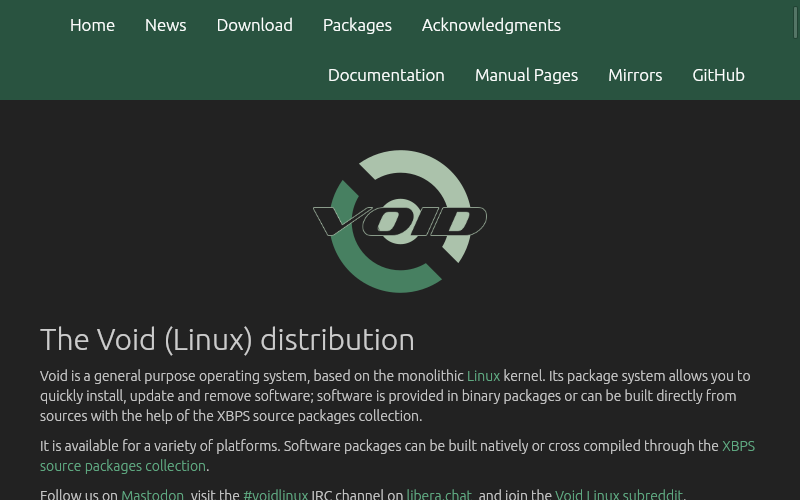Viewport: 800px width, 500px height.
Task: Open Documentation from the navigation bar
Action: coord(386,75)
